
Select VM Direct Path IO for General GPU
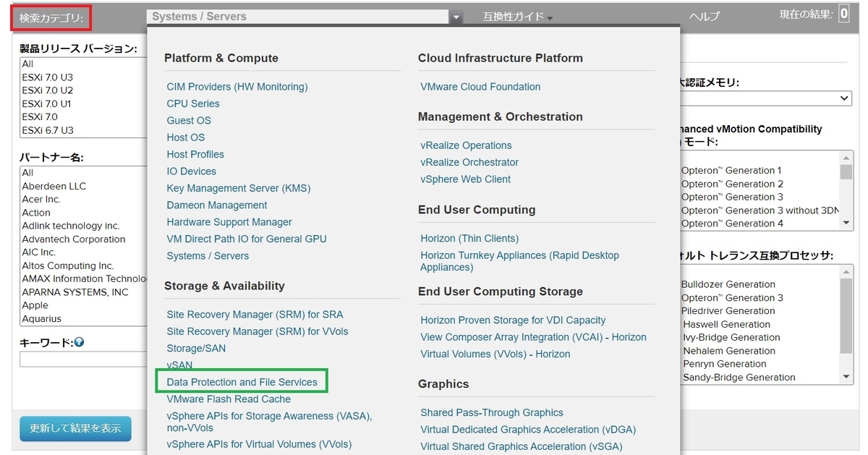[x=247, y=239]
